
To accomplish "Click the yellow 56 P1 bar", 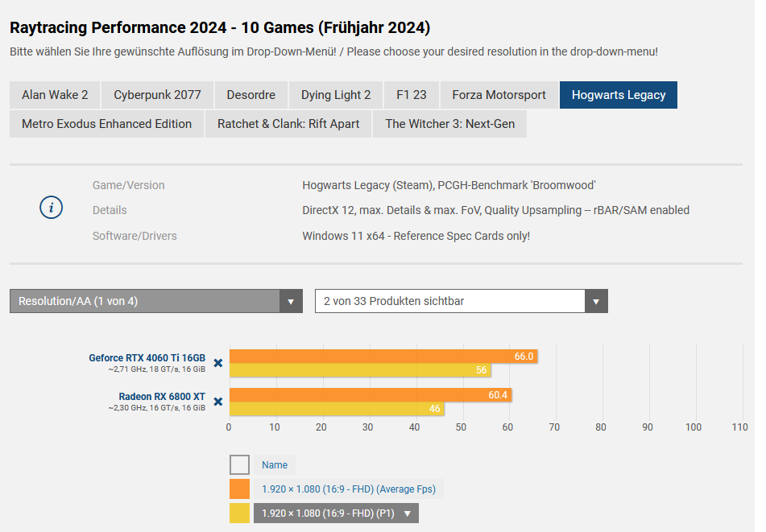I will 360,370.
